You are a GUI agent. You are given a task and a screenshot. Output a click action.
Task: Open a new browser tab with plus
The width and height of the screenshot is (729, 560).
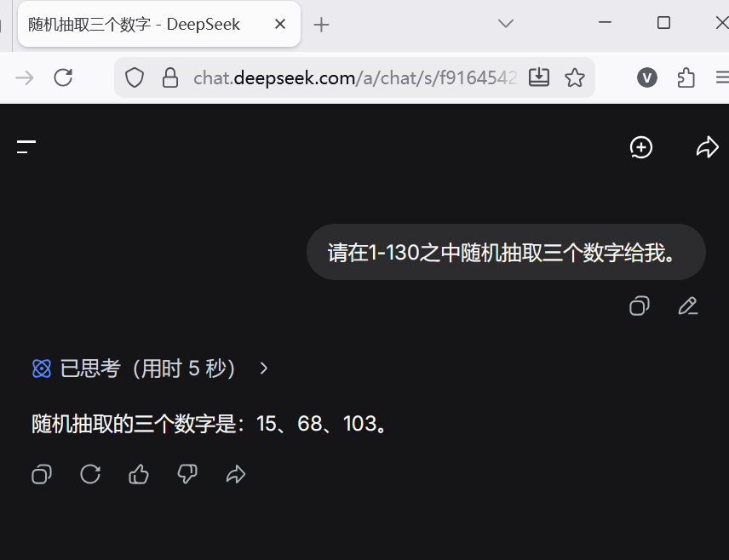tap(321, 25)
